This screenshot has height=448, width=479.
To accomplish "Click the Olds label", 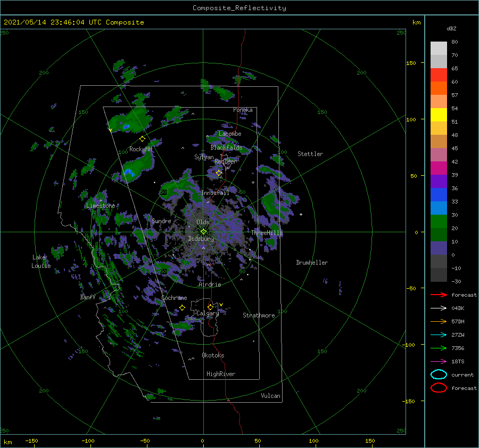I will point(203,222).
